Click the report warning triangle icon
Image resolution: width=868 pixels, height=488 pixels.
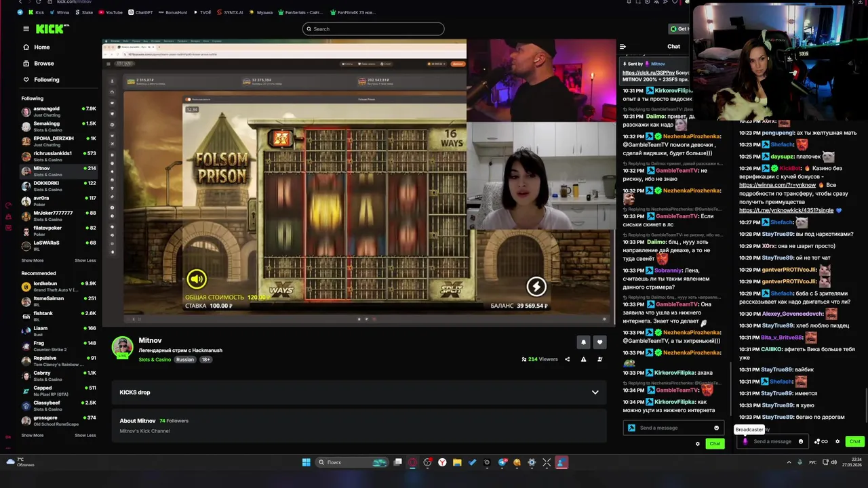(x=583, y=359)
